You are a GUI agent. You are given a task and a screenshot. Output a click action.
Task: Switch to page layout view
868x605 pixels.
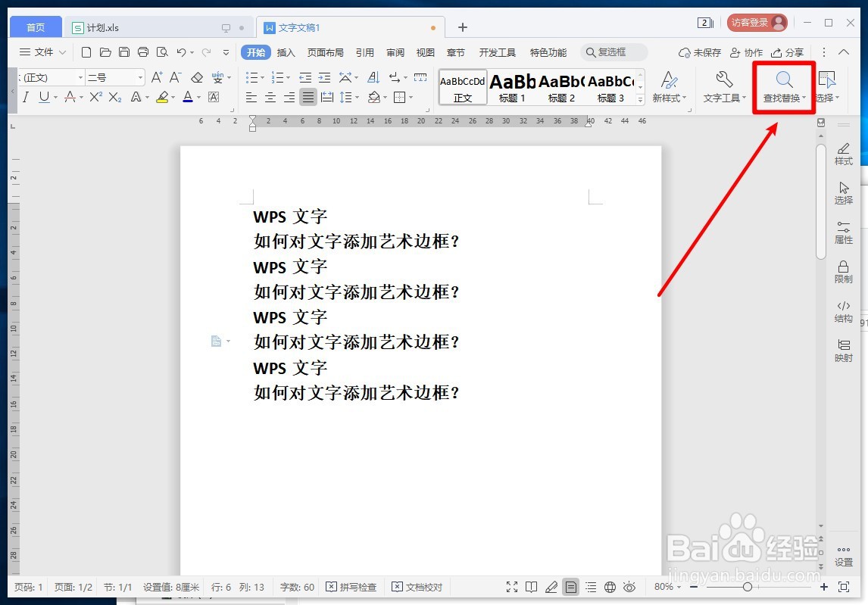[571, 588]
